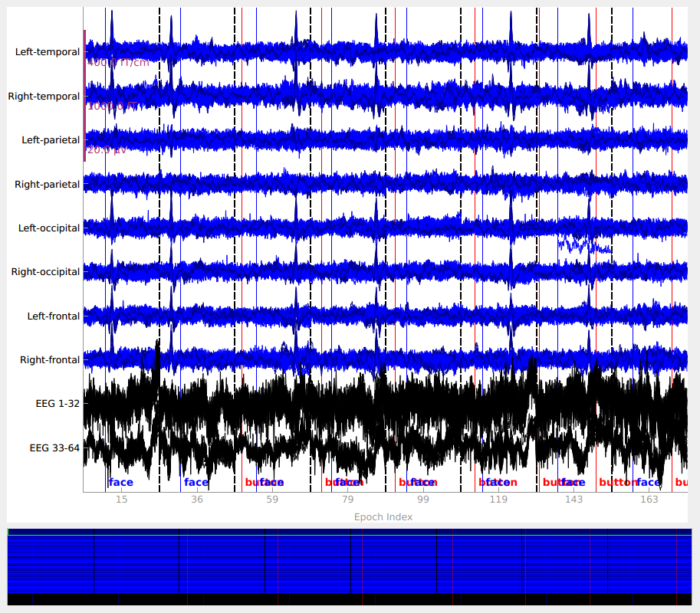Click epoch index tick label 163
This screenshot has width=700, height=613.
pyautogui.click(x=649, y=500)
